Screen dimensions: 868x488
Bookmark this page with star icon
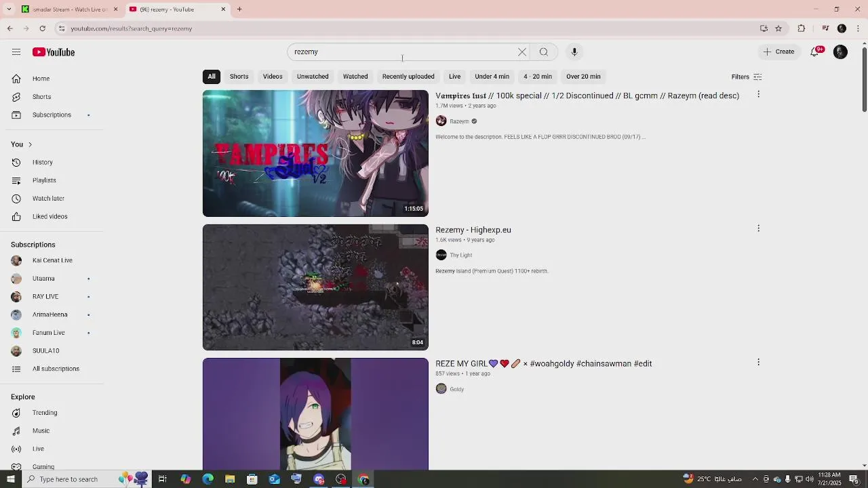(778, 28)
